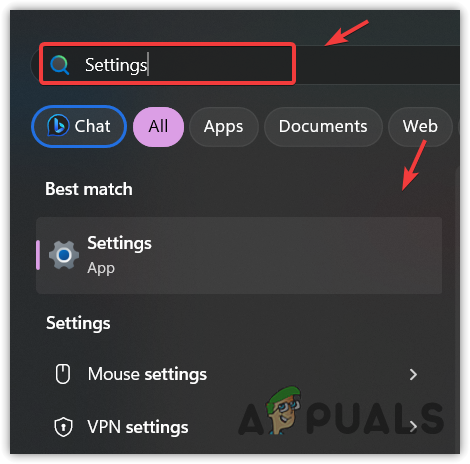Expand VPN settings chevron arrow
Screen dimensions: 470x464
point(413,426)
